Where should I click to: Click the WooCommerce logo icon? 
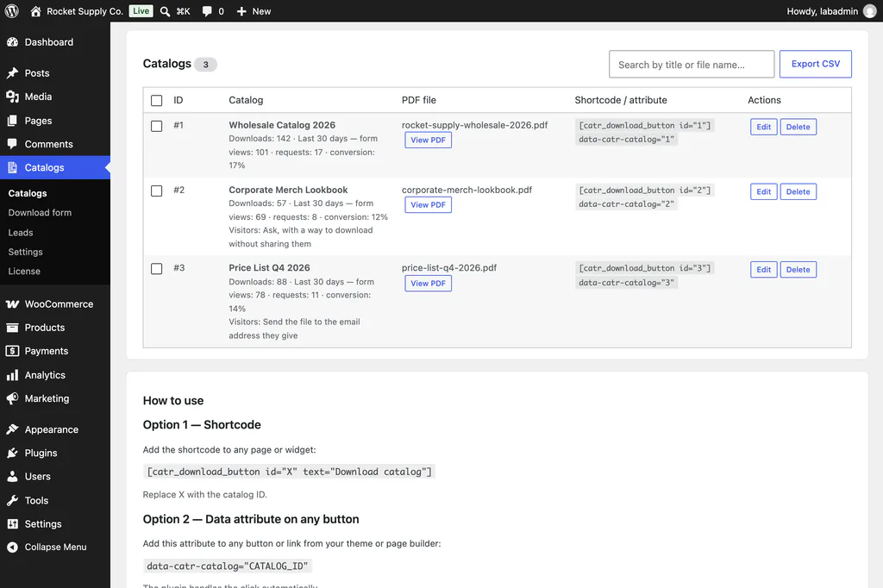pyautogui.click(x=12, y=304)
